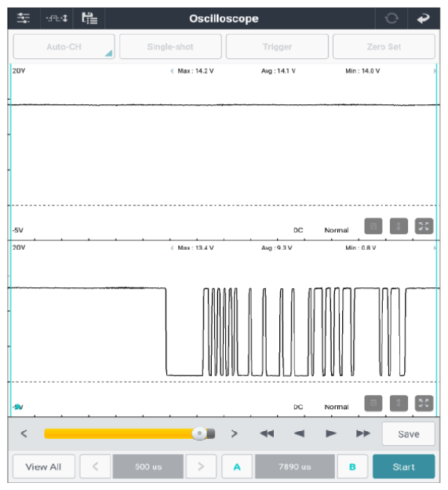Increase time base with right chevron

point(201,466)
